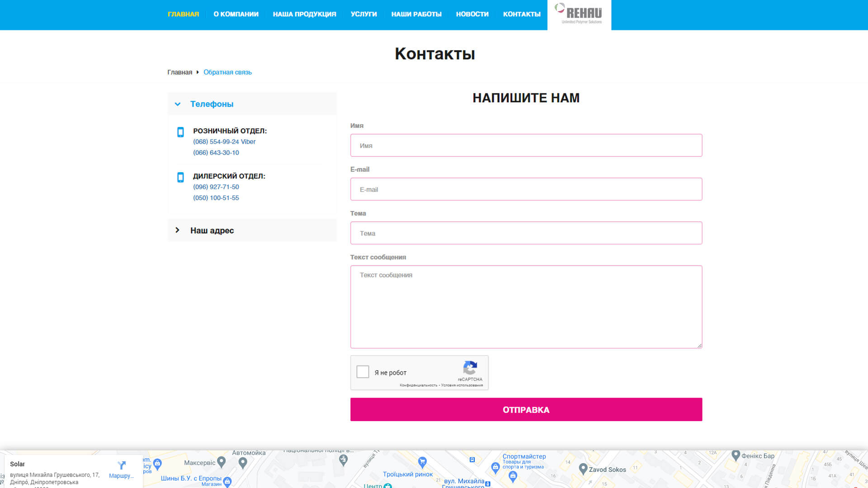Image resolution: width=868 pixels, height=488 pixels.
Task: Click the Главная breadcrumb link
Action: coord(179,72)
